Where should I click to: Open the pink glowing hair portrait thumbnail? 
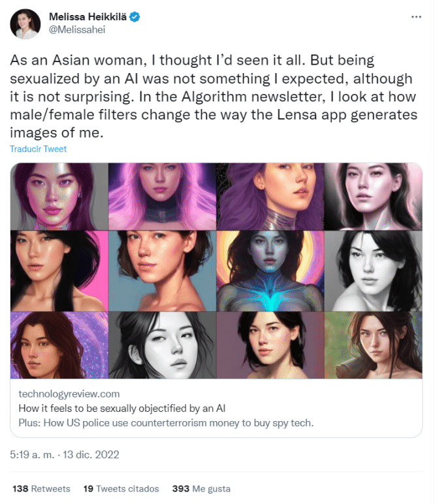162,196
